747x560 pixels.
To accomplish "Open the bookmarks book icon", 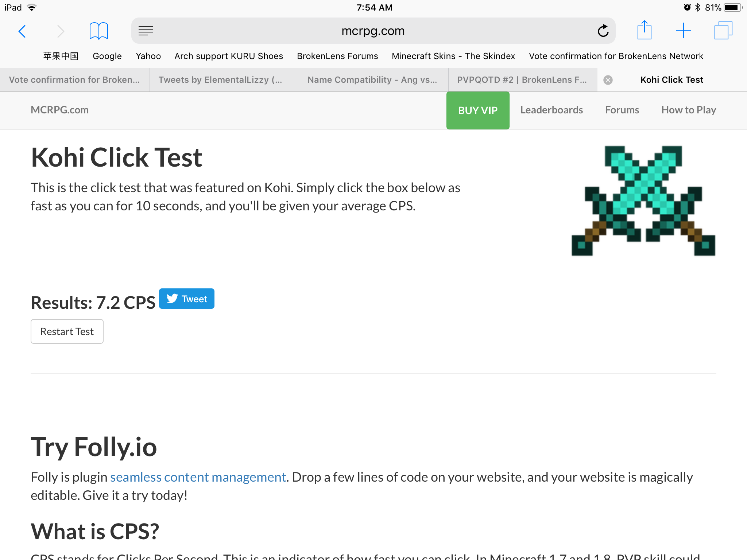I will (x=99, y=31).
